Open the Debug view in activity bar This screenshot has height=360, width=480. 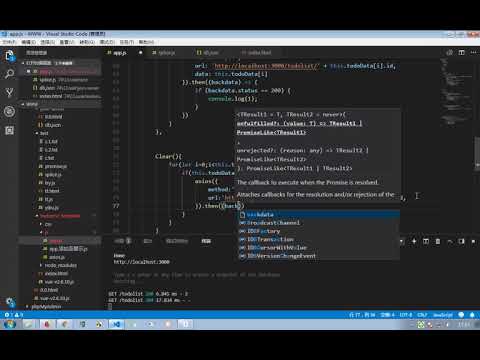click(x=10, y=111)
